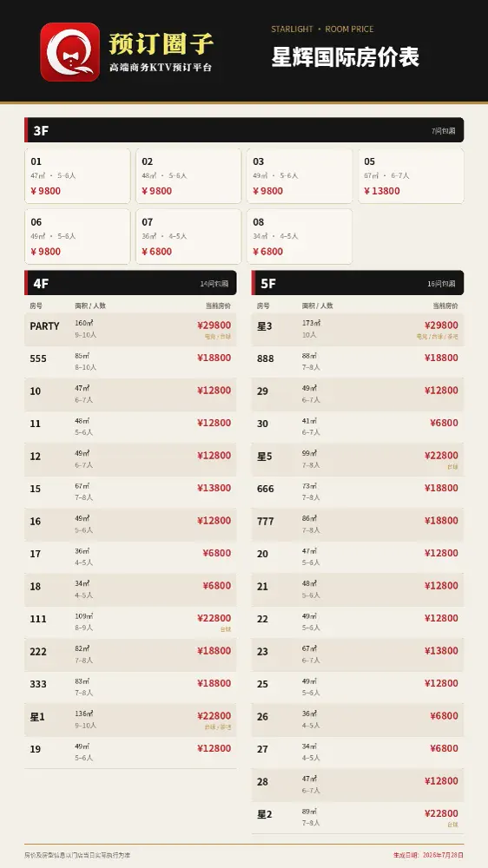This screenshot has width=488, height=868.
Task: Click the 星2 room row
Action: coord(357,819)
